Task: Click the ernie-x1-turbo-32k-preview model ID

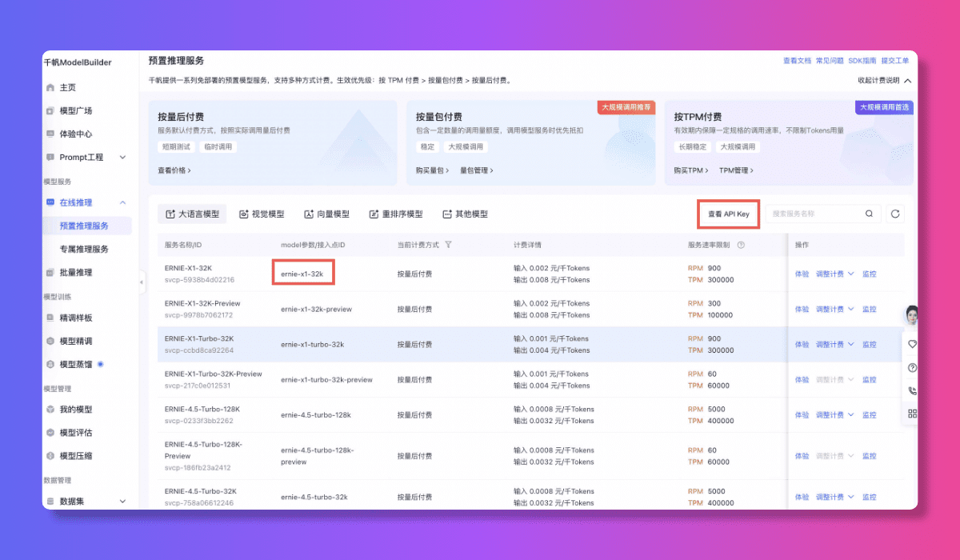Action: (326, 379)
